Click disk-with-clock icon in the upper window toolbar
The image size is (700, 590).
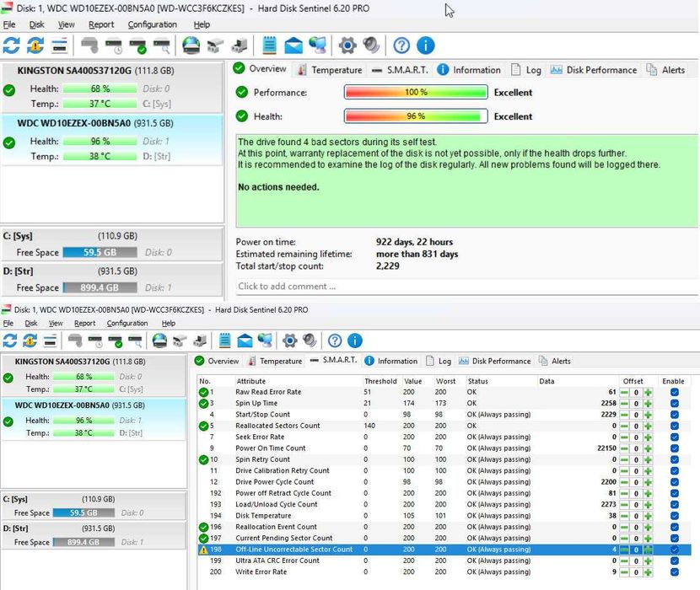[114, 46]
